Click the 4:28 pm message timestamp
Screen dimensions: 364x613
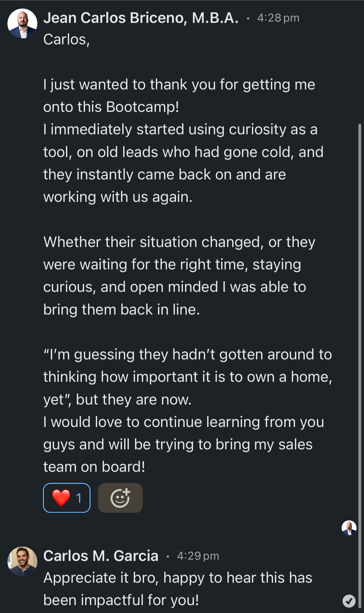(x=278, y=18)
